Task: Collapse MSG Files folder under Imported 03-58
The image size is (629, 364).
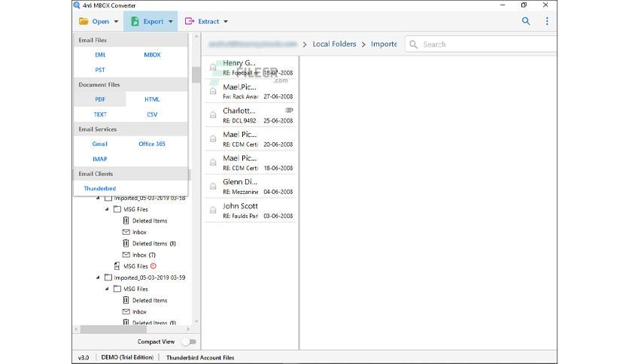Action: tap(107, 209)
